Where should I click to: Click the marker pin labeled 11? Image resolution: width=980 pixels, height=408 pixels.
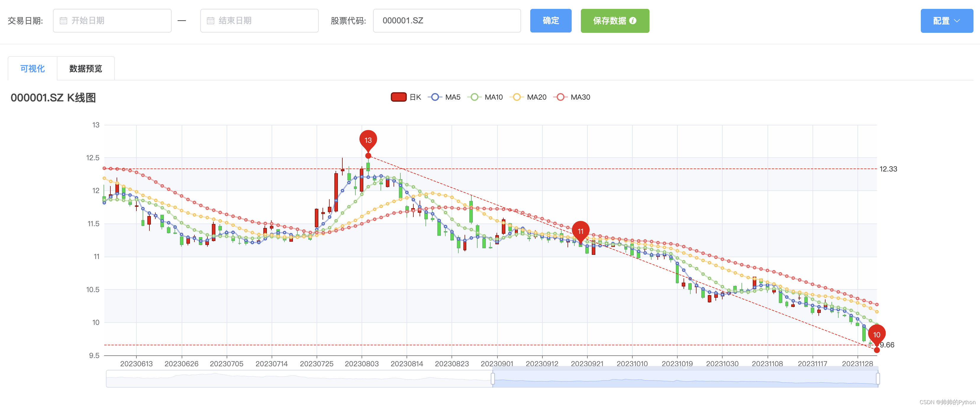(581, 231)
